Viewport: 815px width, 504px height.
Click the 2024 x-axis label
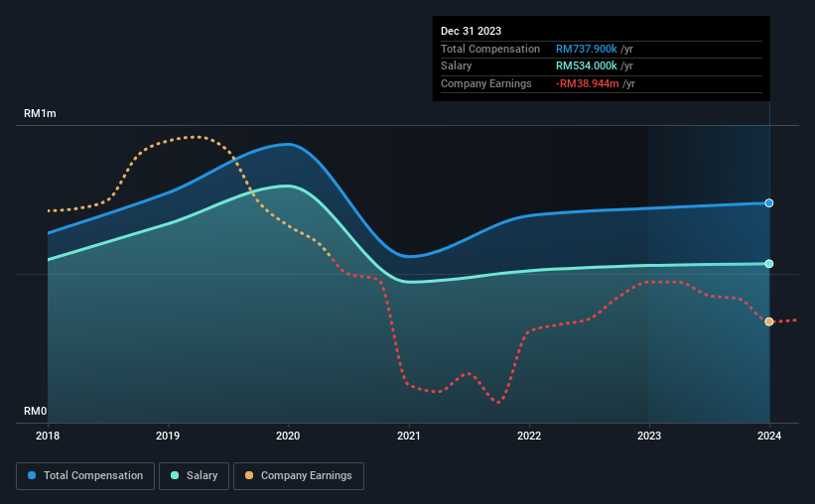(769, 436)
